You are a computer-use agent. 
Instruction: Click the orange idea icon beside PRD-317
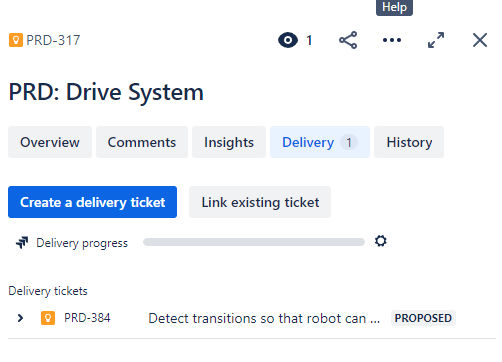(x=16, y=40)
